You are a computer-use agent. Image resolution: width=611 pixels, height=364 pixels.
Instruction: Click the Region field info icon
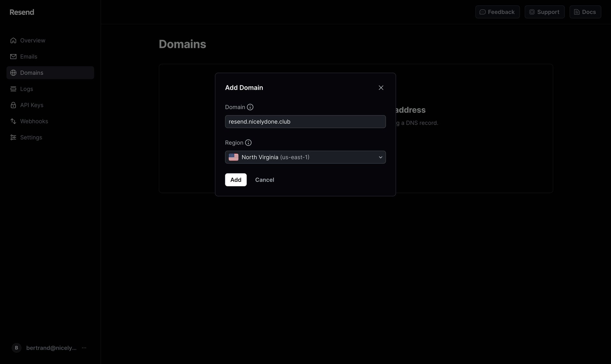[x=248, y=143]
